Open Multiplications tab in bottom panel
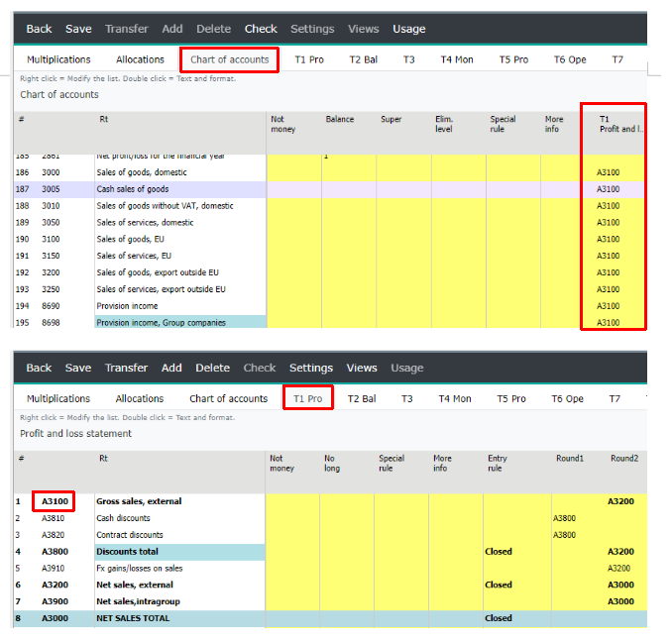 (58, 398)
